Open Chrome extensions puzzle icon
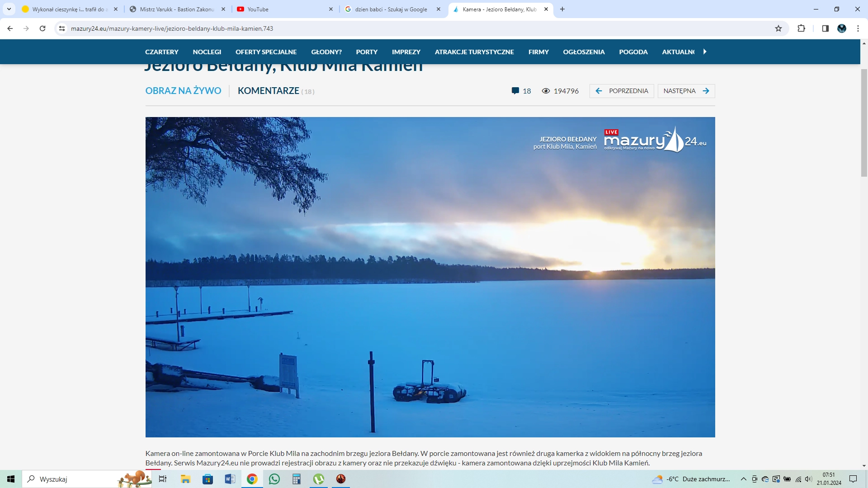The height and width of the screenshot is (488, 868). pyautogui.click(x=801, y=28)
